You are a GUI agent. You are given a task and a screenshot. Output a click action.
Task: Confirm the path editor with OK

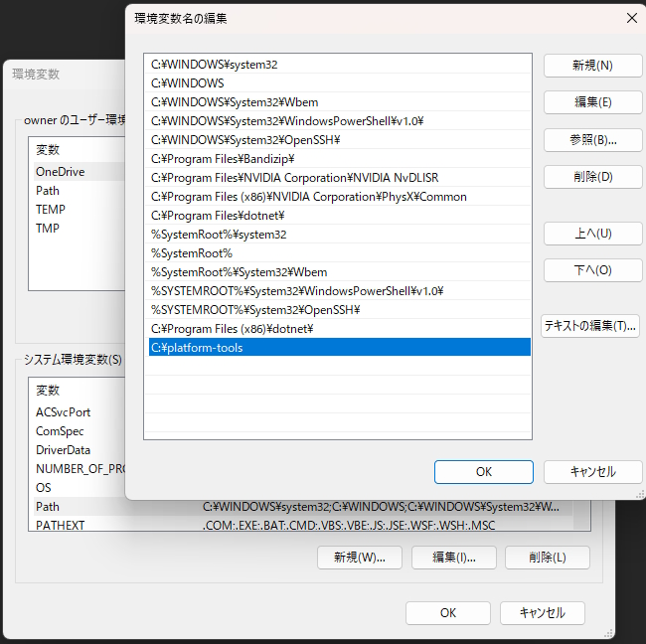click(x=484, y=472)
